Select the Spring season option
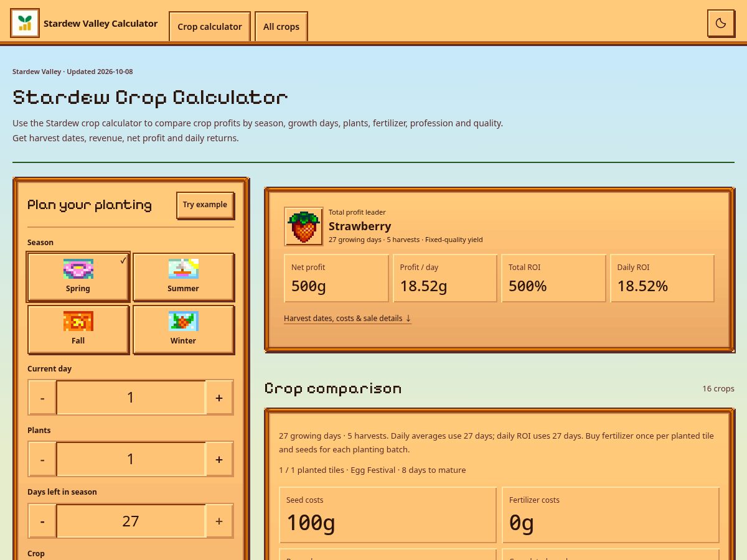 [78, 278]
